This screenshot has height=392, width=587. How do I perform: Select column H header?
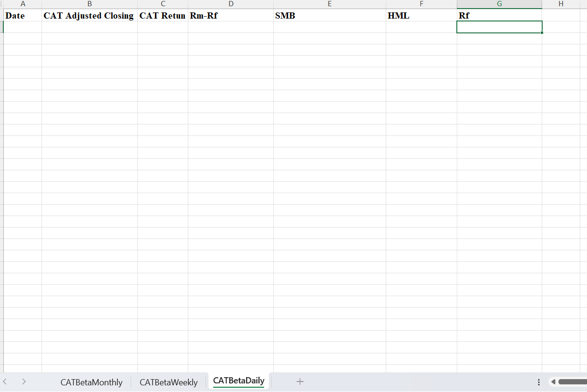(x=561, y=4)
